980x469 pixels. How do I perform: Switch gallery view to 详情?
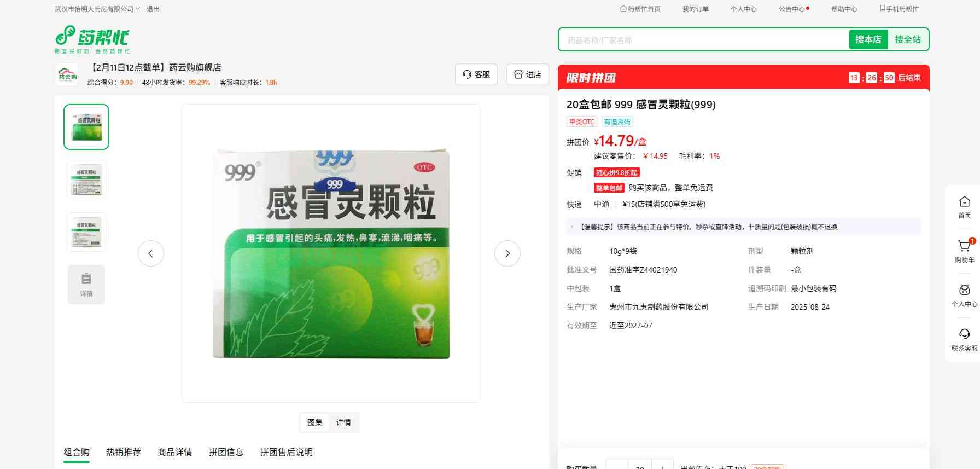pos(343,422)
